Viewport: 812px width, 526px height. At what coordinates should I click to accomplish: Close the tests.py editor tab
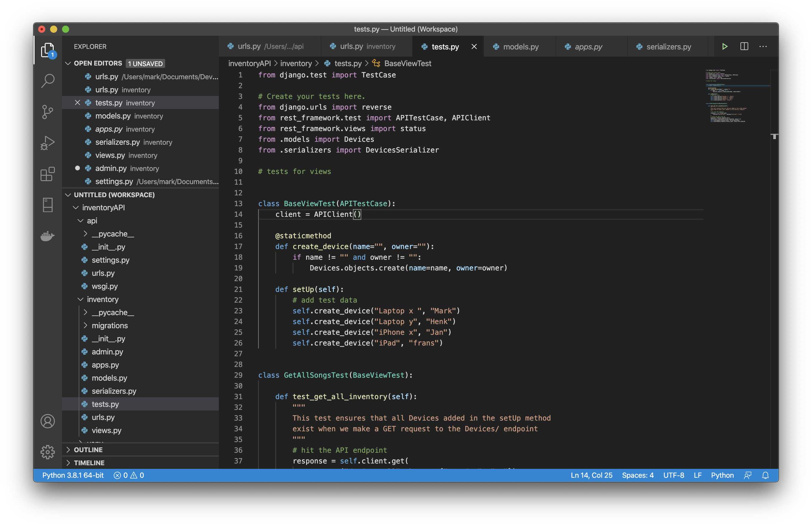click(x=474, y=47)
